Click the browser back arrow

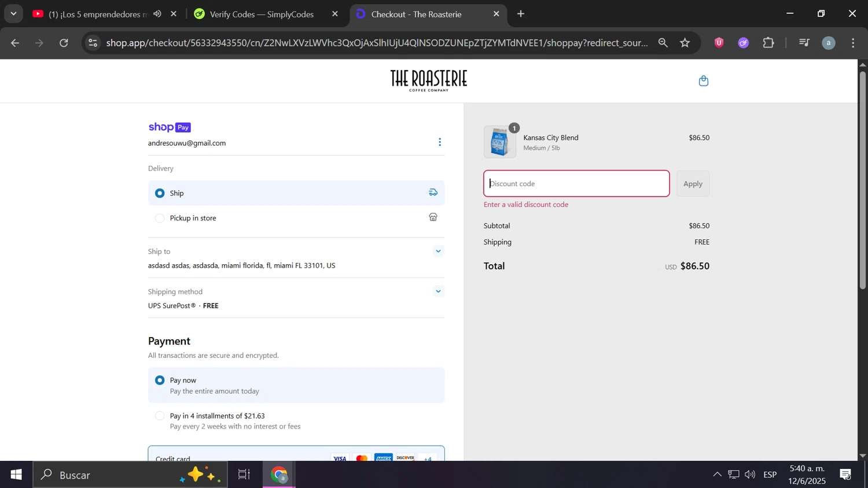tap(15, 43)
